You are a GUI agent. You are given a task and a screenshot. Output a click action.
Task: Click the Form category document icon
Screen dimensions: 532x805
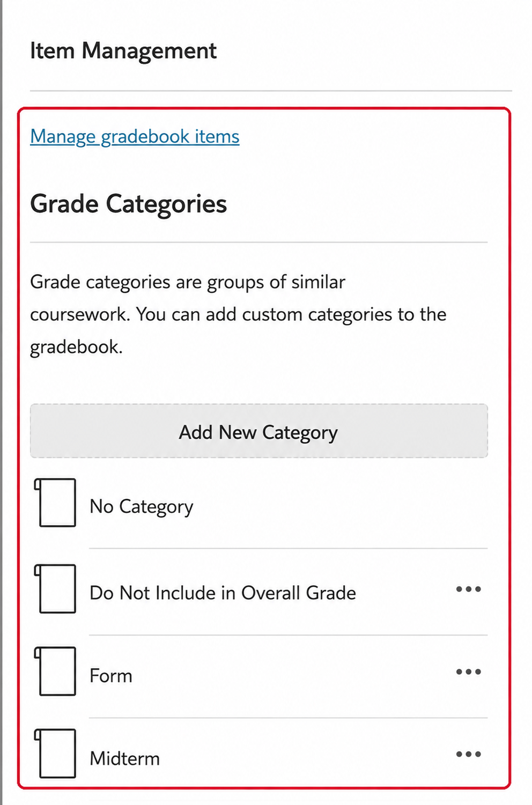(x=55, y=671)
